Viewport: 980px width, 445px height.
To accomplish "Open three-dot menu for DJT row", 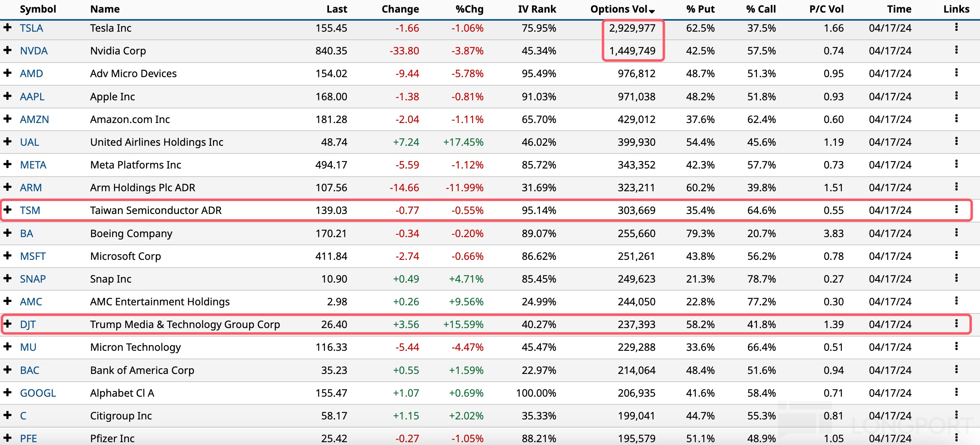I will click(956, 324).
